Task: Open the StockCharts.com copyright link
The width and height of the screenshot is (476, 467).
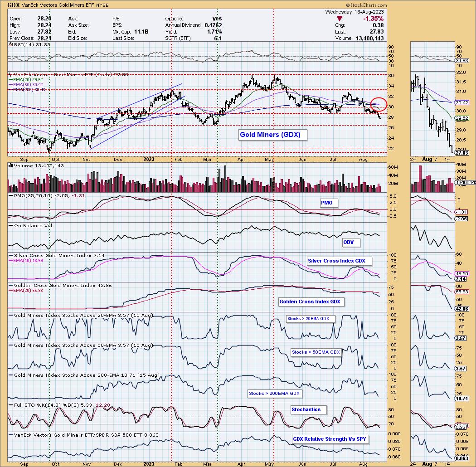Action: 366,5
